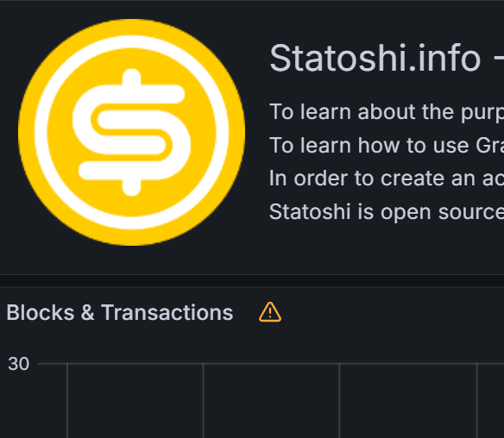Click the empty area below the Statoshi logo
Screen dimensions: 504x438
[131, 260]
